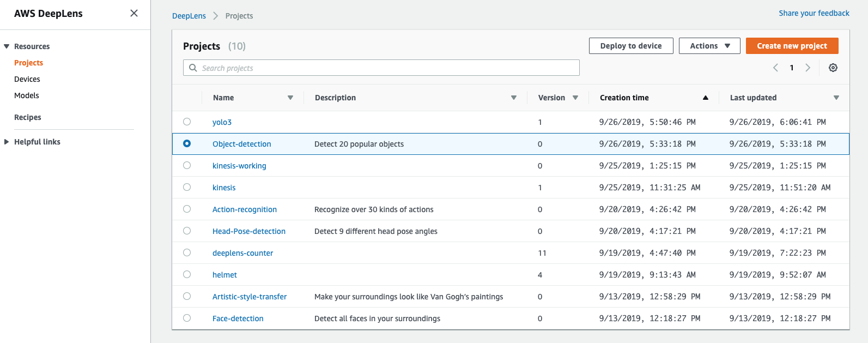Sort by Version column arrow
Image resolution: width=868 pixels, height=343 pixels.
coord(575,98)
